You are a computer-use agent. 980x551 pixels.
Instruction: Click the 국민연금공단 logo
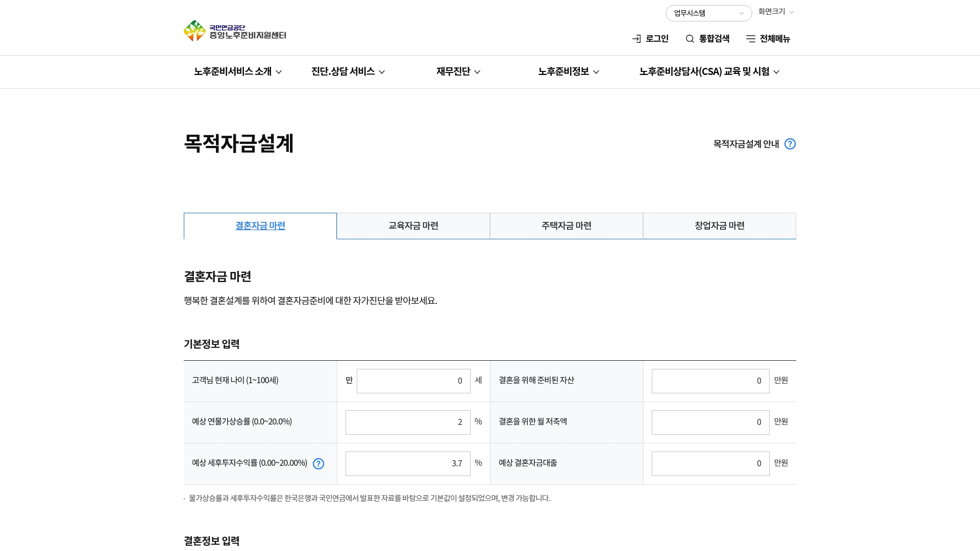click(235, 31)
